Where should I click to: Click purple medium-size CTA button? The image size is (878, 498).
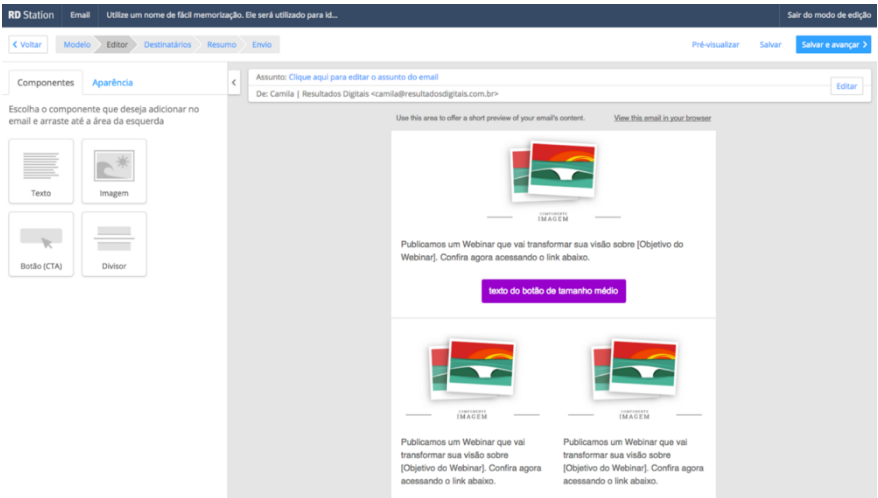click(553, 291)
